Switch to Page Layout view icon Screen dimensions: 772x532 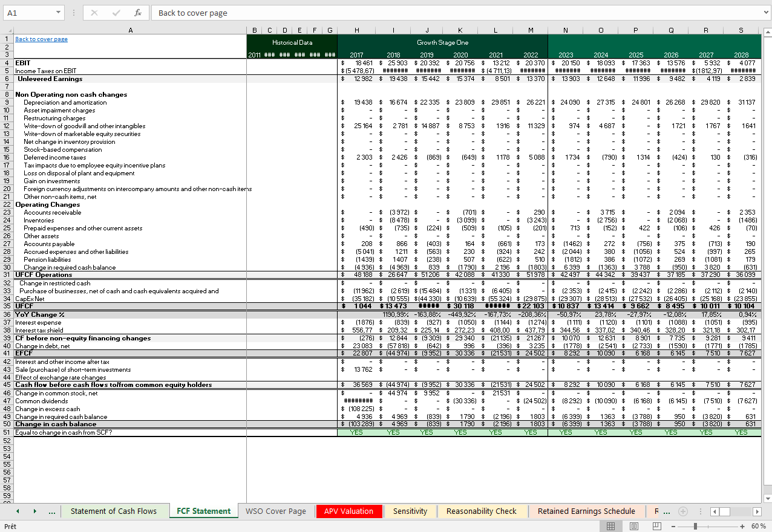(634, 527)
